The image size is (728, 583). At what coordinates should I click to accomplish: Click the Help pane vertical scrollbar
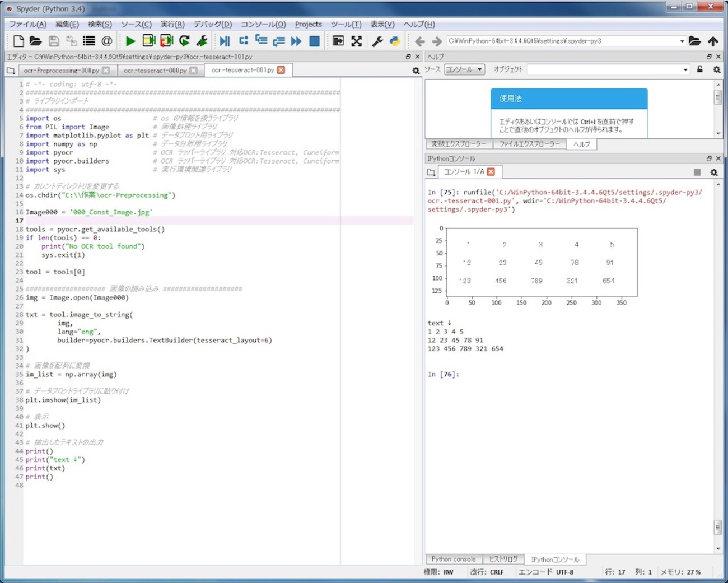click(718, 109)
